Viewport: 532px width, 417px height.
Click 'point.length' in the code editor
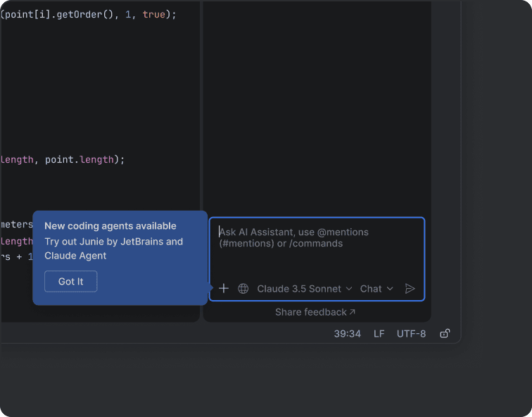coord(80,160)
